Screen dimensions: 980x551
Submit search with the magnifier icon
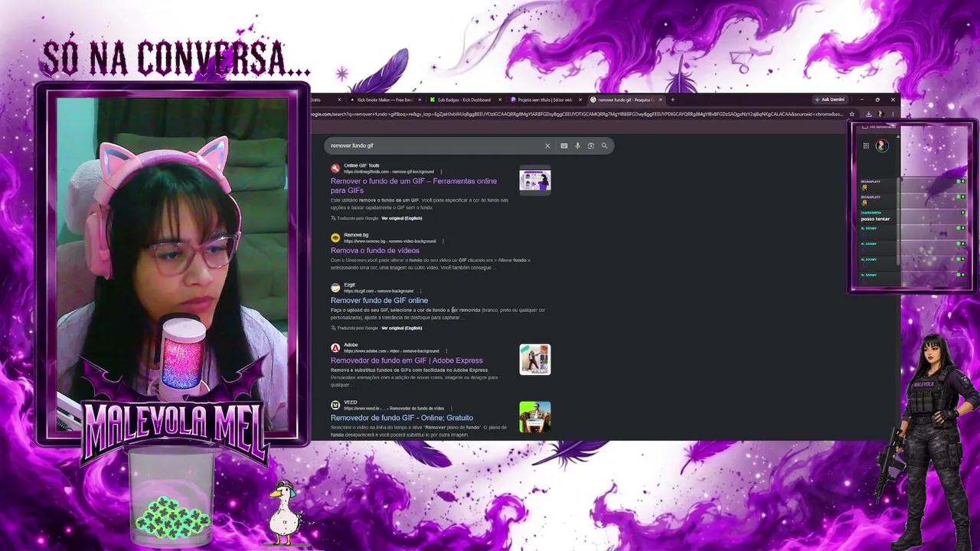(x=604, y=145)
